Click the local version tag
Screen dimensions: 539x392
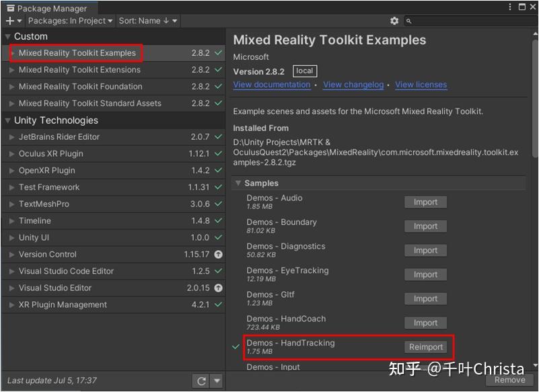[305, 71]
